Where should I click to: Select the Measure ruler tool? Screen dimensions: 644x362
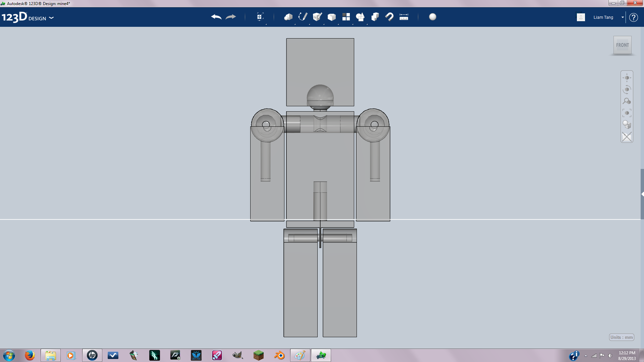(404, 17)
